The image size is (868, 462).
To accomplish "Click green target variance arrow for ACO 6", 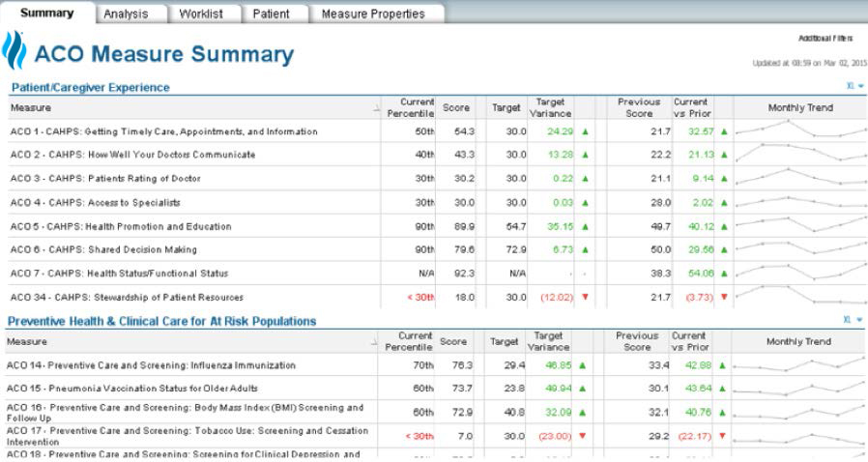I will coord(585,249).
